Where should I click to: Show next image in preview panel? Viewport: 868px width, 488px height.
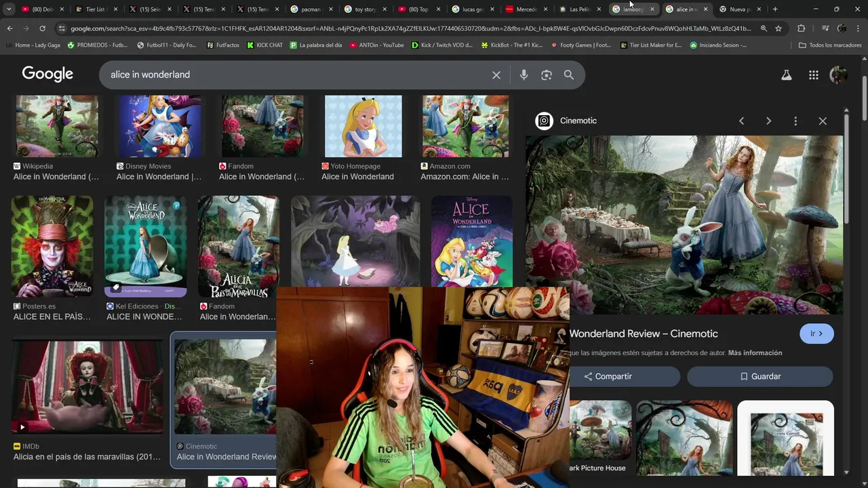(x=768, y=121)
